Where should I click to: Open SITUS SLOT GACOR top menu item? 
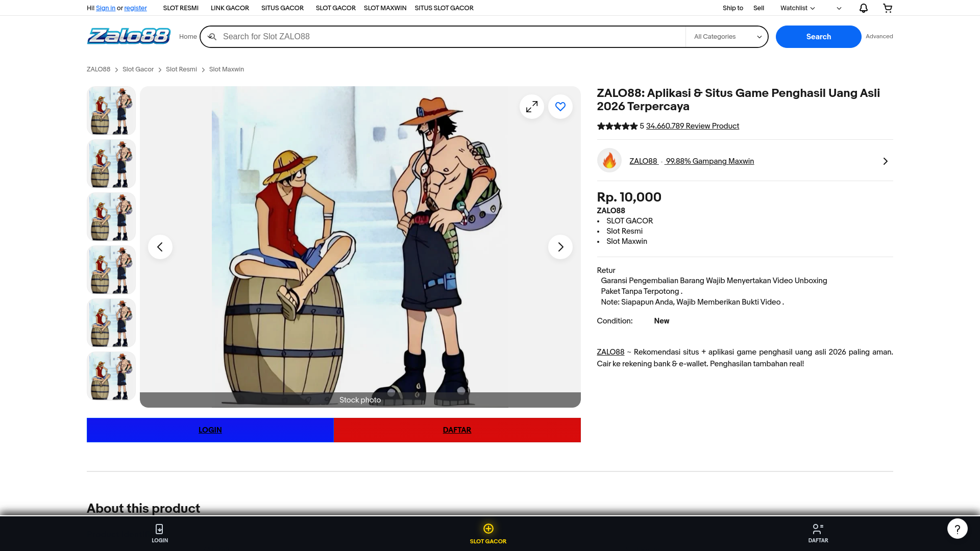coord(444,8)
